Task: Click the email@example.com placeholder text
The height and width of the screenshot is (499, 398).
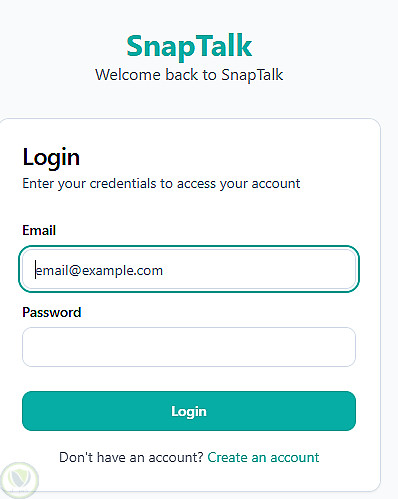Action: click(x=99, y=270)
